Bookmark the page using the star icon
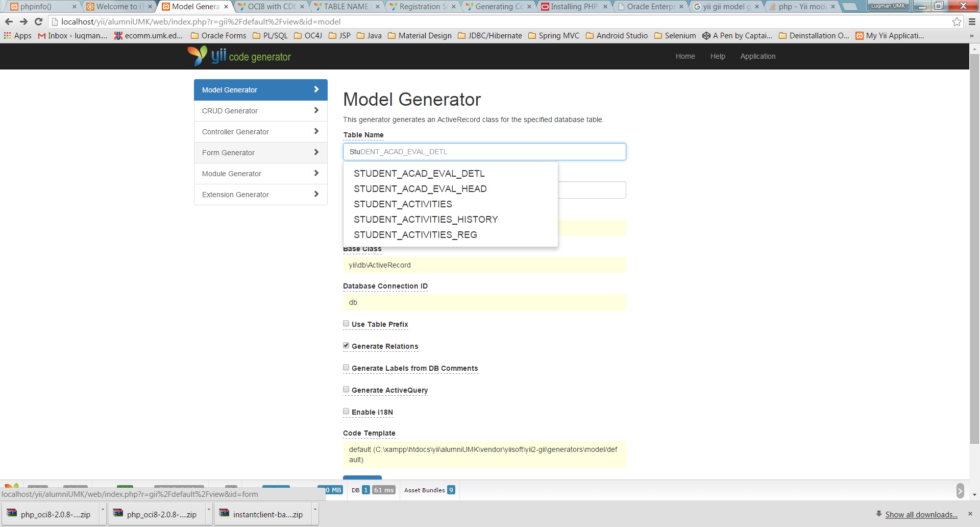 coord(957,21)
